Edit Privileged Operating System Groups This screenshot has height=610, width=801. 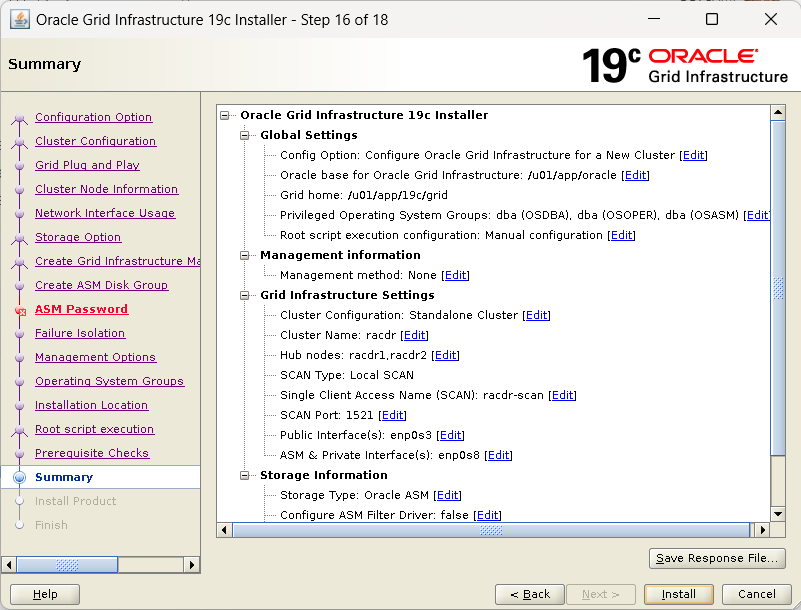click(757, 215)
